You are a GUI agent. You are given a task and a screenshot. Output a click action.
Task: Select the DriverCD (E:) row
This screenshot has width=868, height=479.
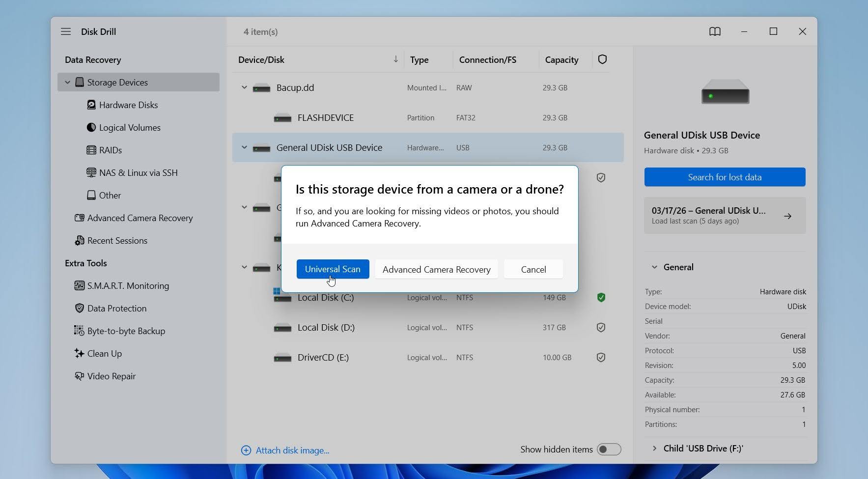[428, 357]
